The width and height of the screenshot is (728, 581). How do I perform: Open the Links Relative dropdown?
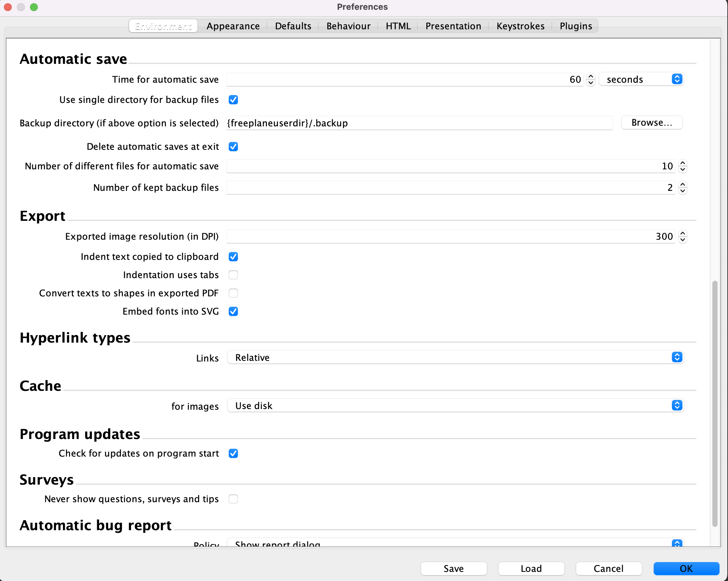455,357
